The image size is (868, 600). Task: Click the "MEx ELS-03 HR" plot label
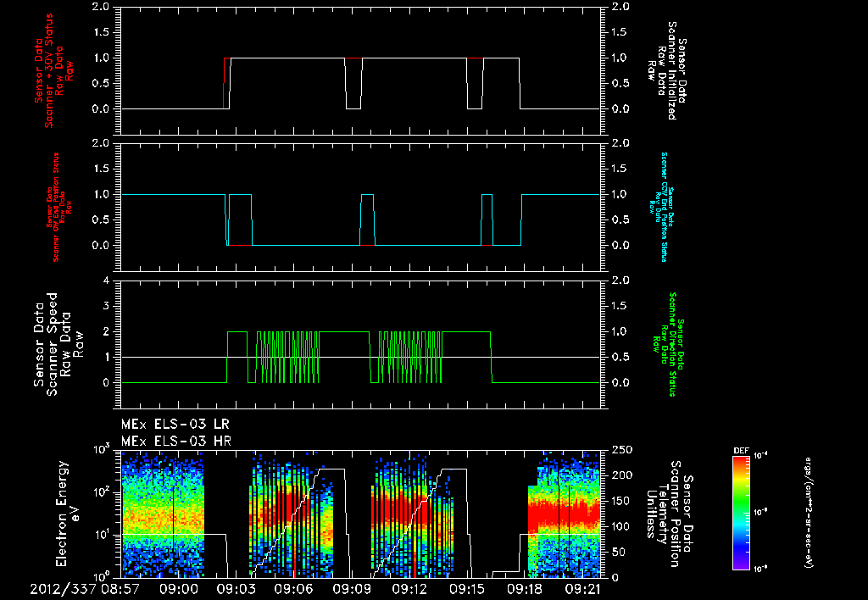(x=176, y=442)
